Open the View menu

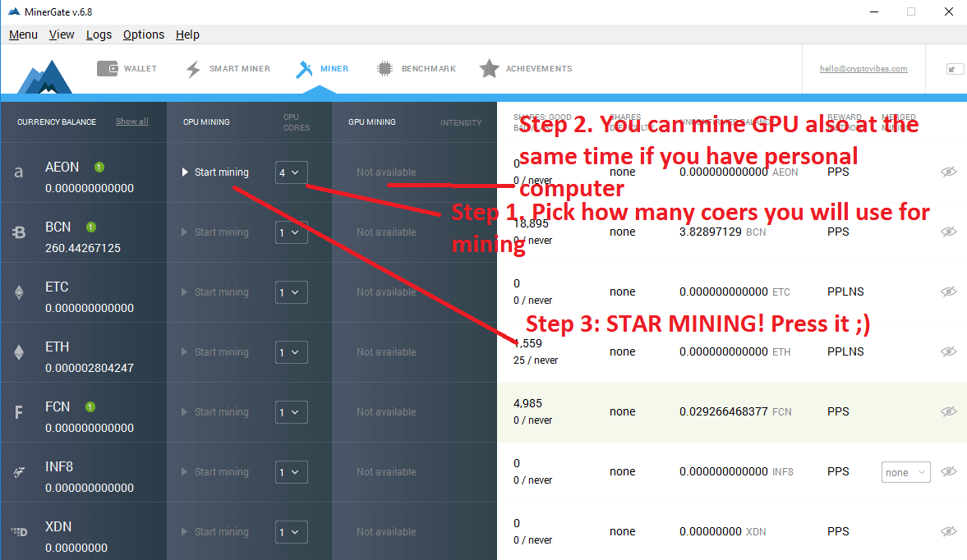[62, 34]
